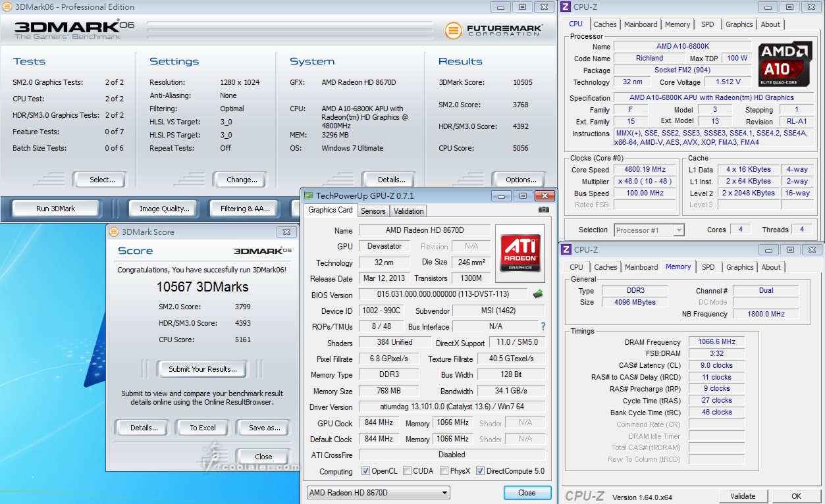The image size is (825, 504).
Task: Click Details... in the 3DMark Score dialog
Action: (x=144, y=428)
